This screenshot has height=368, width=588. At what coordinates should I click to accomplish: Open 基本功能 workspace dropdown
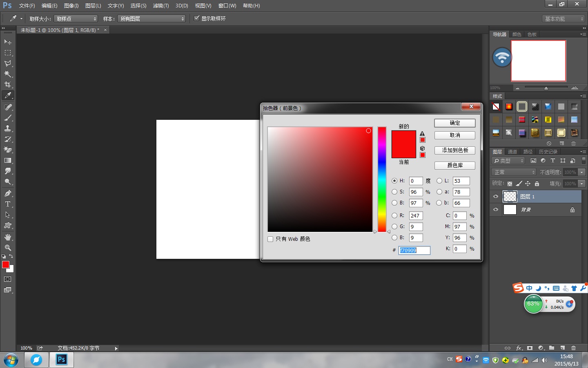pos(564,19)
